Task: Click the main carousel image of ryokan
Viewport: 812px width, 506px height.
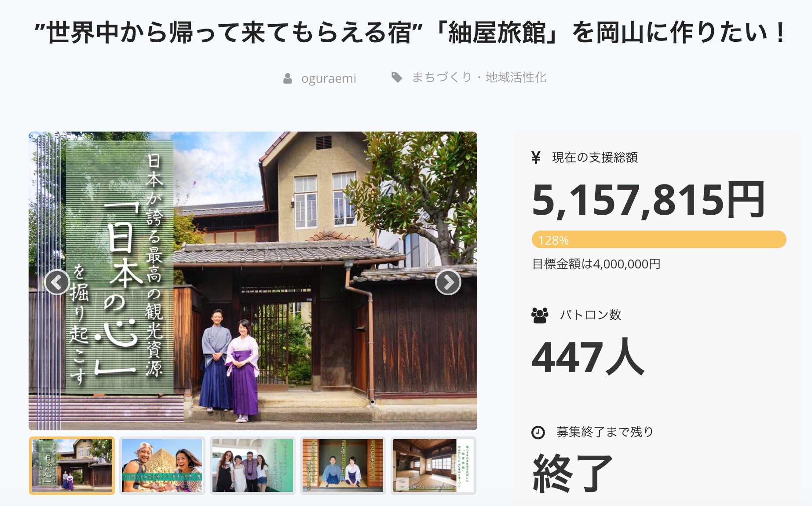Action: pyautogui.click(x=253, y=281)
